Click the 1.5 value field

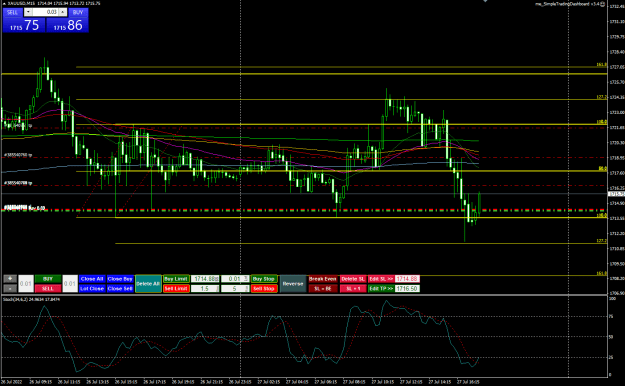[205, 288]
